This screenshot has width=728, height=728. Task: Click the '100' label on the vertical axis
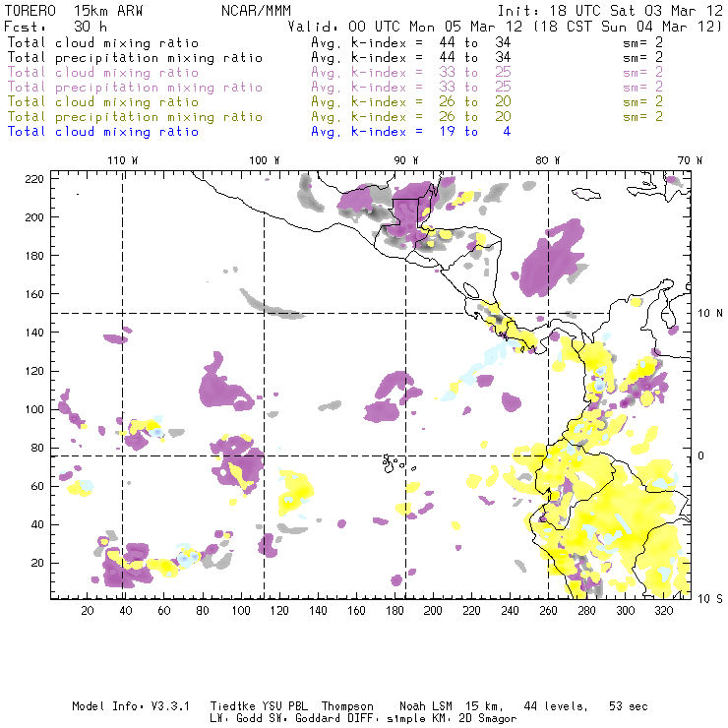coord(33,409)
